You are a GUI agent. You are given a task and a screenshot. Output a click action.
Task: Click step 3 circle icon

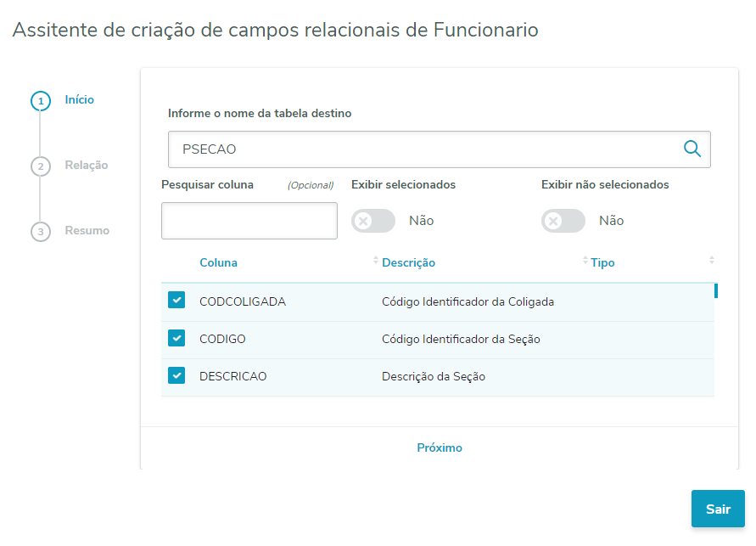coord(40,232)
